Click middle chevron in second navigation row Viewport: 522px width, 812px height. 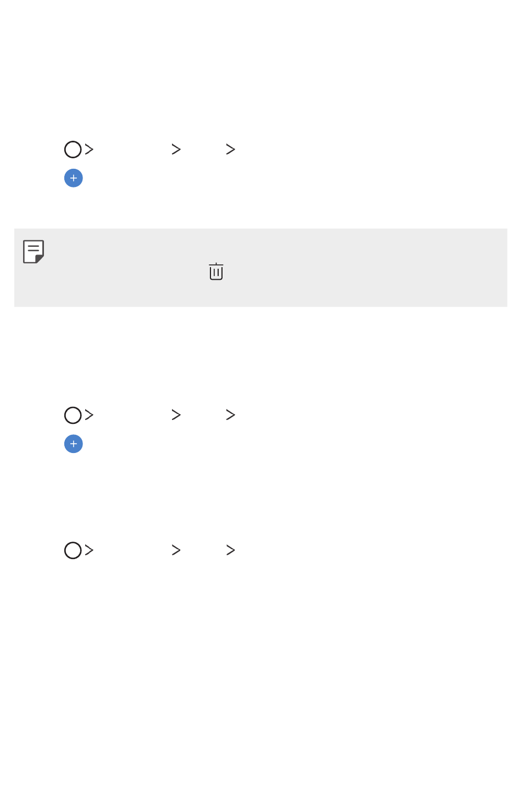(176, 415)
